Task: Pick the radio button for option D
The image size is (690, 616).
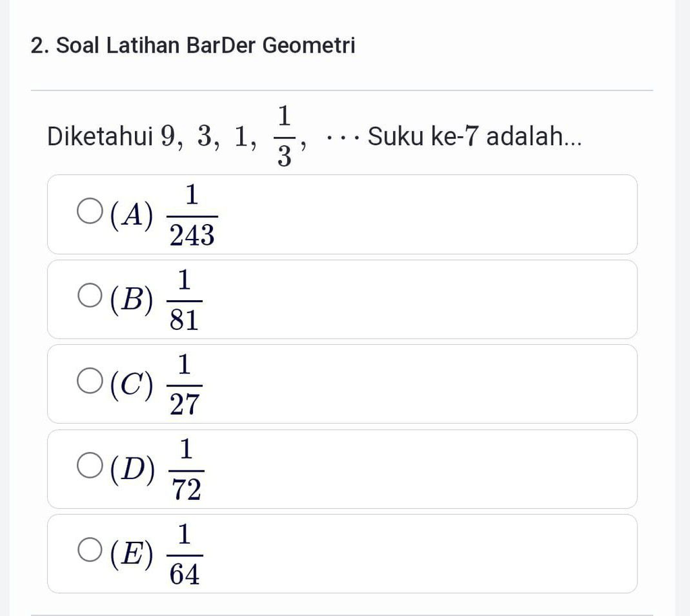Action: (90, 465)
